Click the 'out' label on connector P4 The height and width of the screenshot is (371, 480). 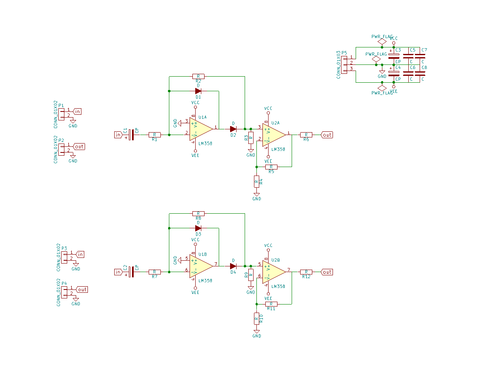[82, 290]
